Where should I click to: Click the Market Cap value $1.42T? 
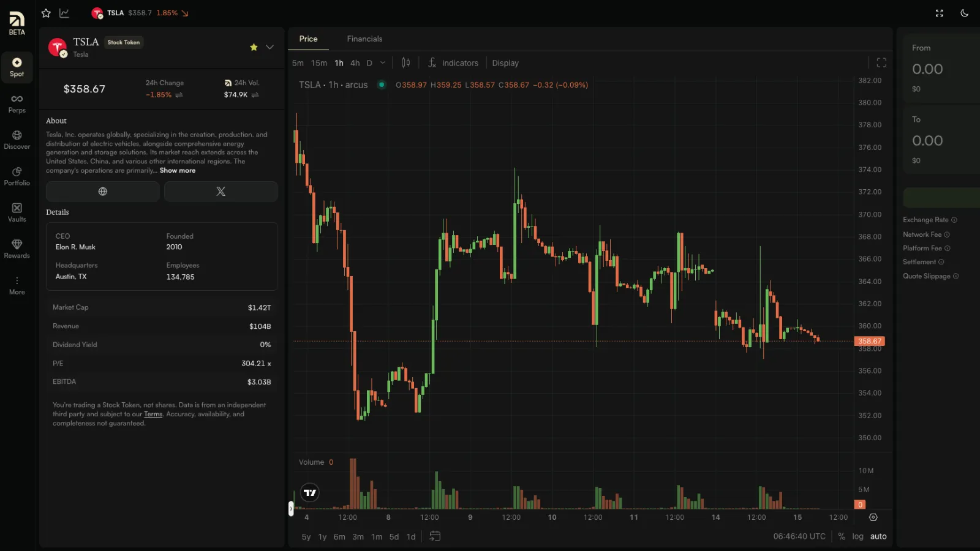259,308
